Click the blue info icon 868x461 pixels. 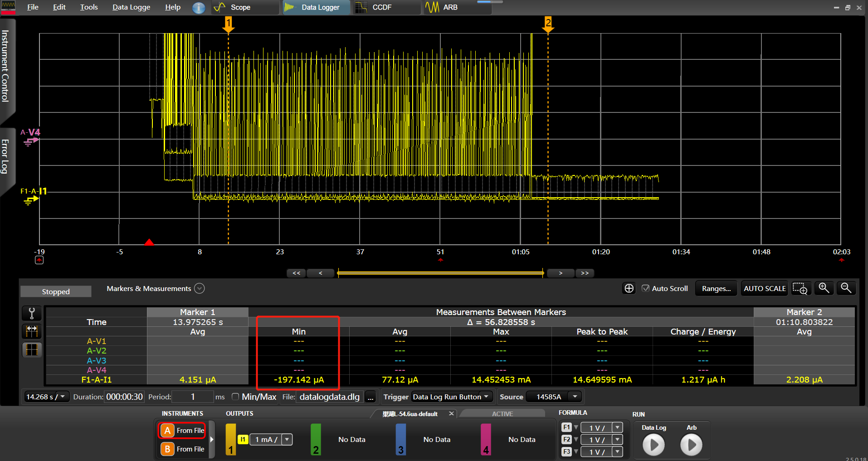click(x=199, y=8)
